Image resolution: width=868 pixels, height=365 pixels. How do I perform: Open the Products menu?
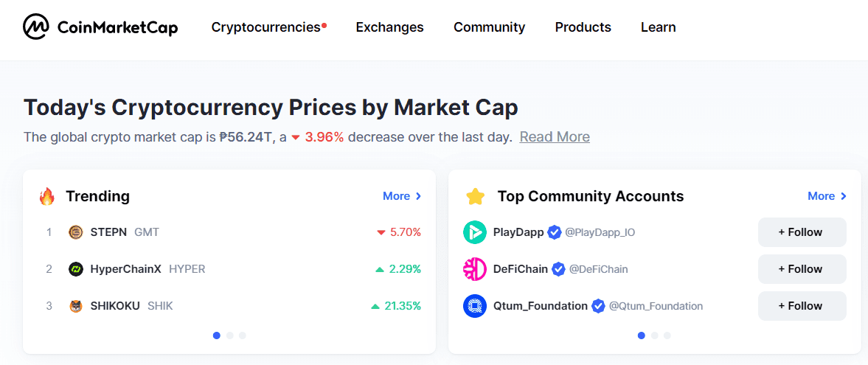(x=583, y=27)
